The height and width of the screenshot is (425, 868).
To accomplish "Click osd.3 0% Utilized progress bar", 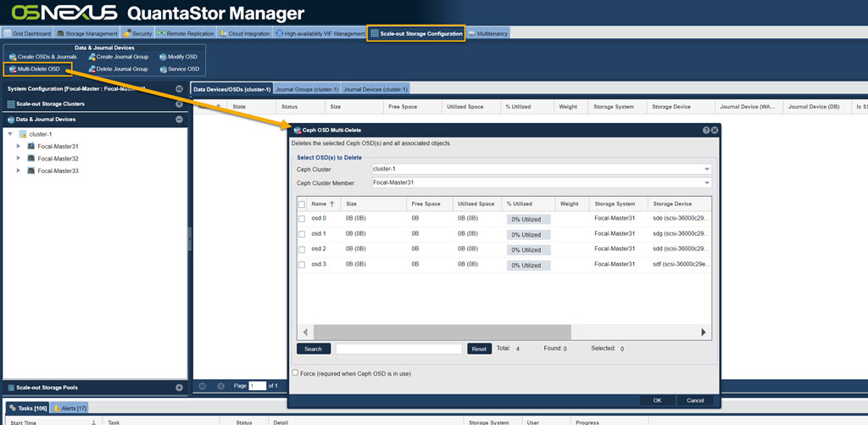I will pyautogui.click(x=529, y=266).
